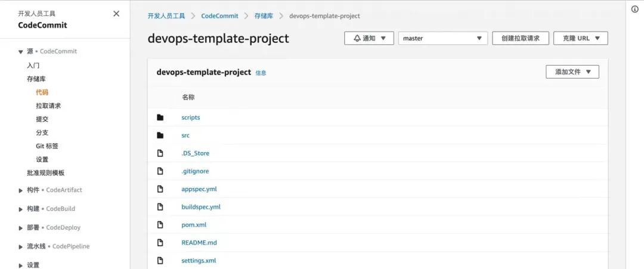Click the src folder icon
The width and height of the screenshot is (644, 269).
coord(160,135)
